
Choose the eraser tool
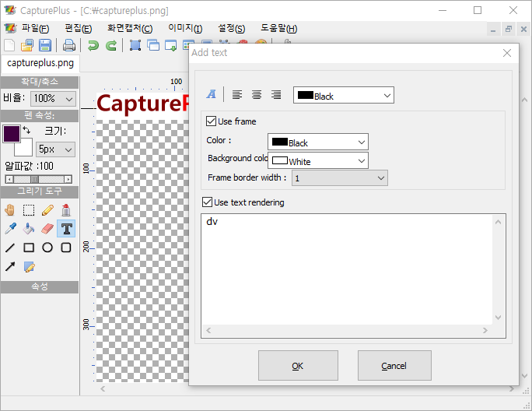point(47,229)
